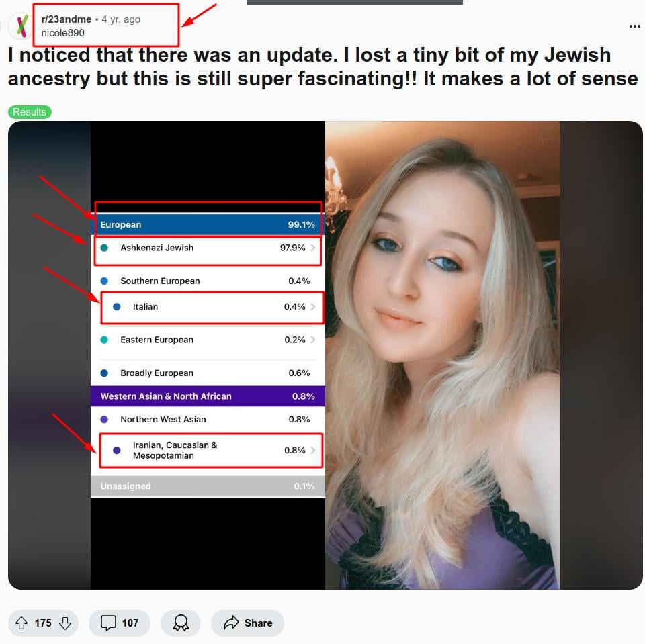The image size is (645, 644).
Task: Expand the Italian 0.4% row chevron
Action: coord(313,306)
